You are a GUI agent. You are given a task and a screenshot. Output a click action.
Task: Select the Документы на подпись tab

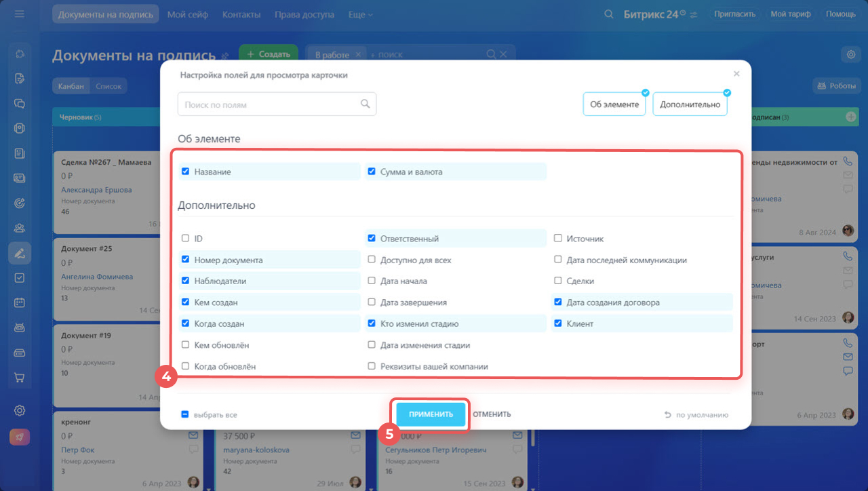click(x=105, y=14)
